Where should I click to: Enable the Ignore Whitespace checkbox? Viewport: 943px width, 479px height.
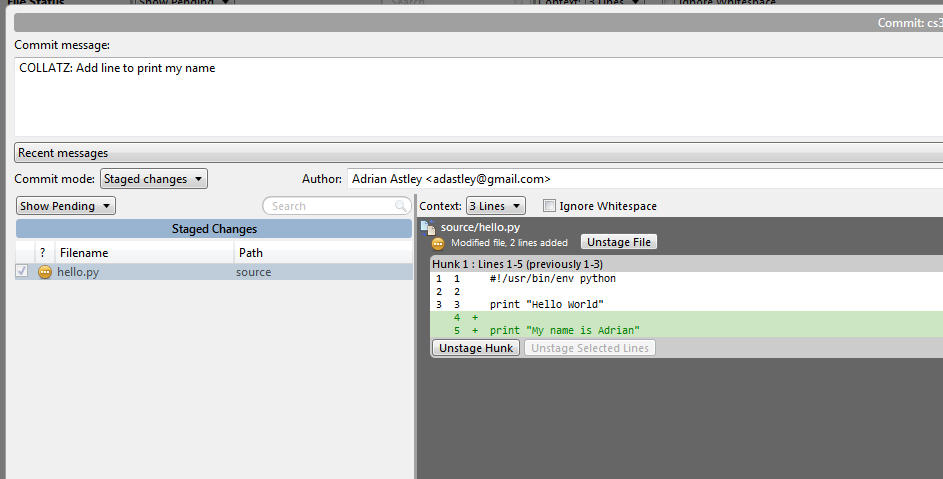pyautogui.click(x=549, y=206)
